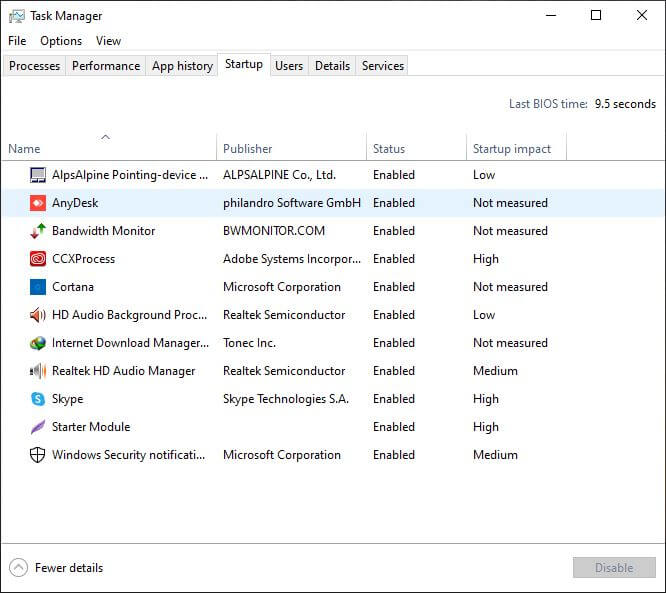Click the CCXProcess Adobe icon

click(x=38, y=259)
